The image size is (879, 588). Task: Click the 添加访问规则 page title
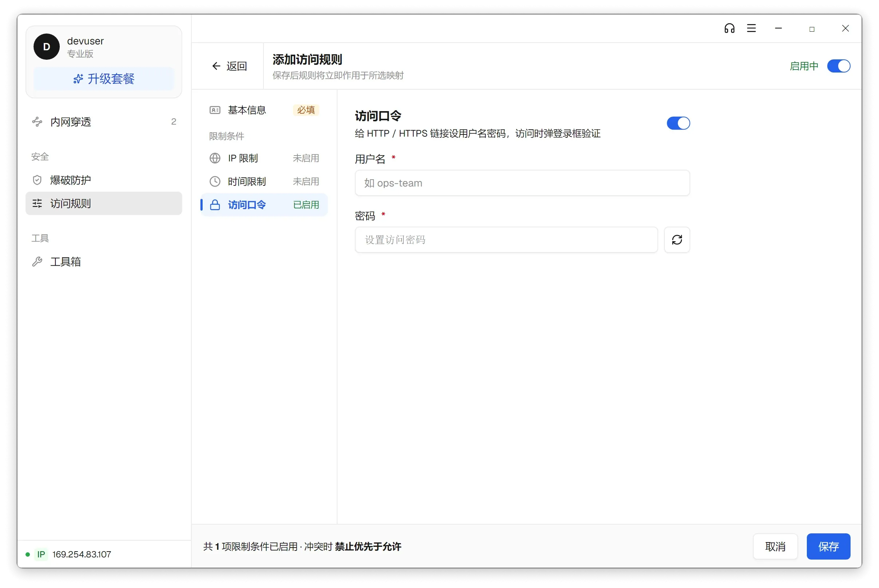307,59
